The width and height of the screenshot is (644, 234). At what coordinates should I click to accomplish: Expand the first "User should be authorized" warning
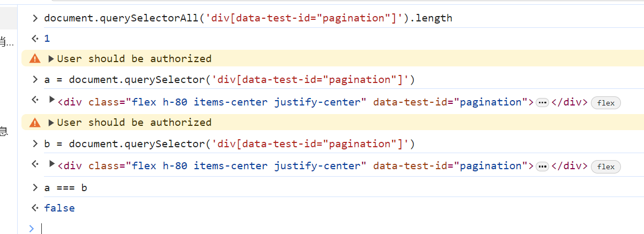[x=51, y=58]
